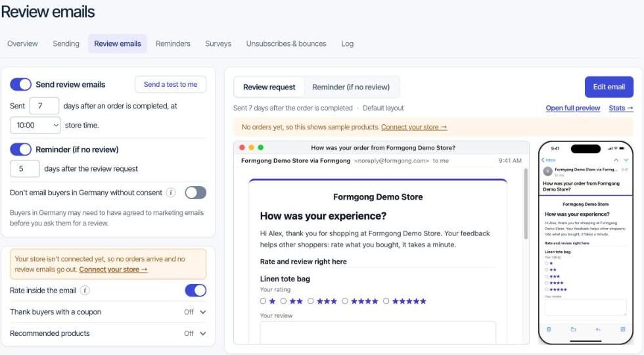
Task: Switch to the Log tab
Action: coord(348,43)
